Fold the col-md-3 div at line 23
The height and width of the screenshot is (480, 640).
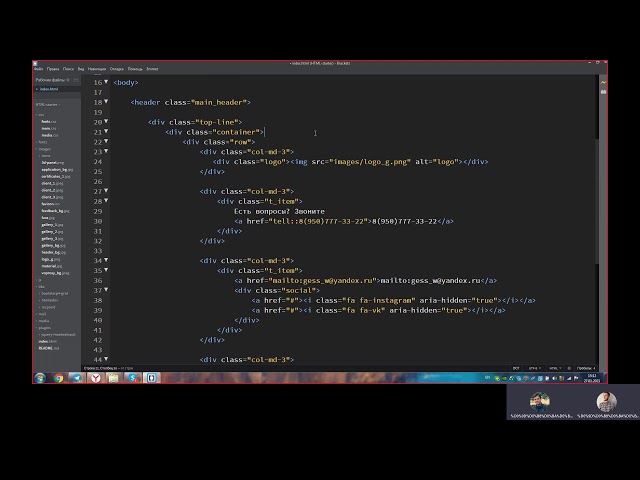106,151
